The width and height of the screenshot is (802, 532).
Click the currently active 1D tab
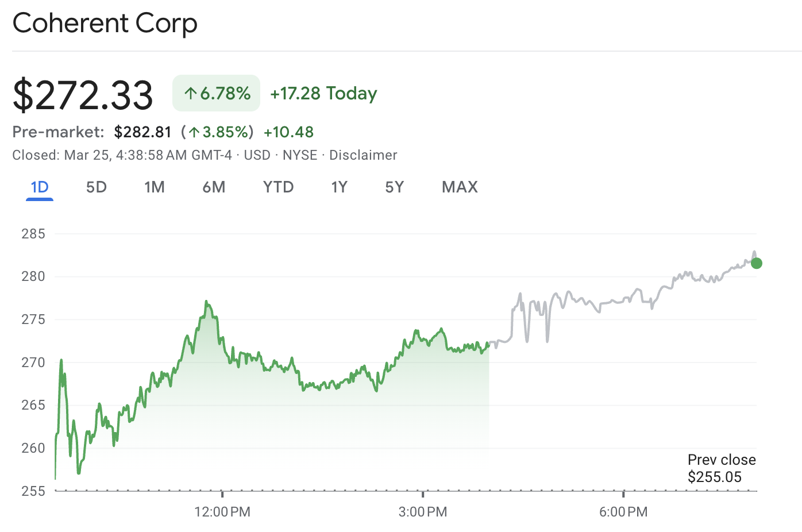[39, 187]
